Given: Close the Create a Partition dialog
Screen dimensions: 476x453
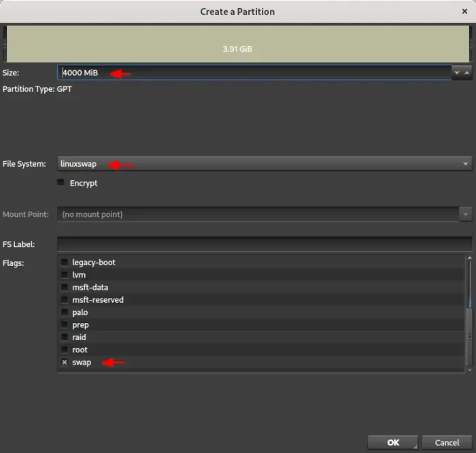Looking at the screenshot, I should click(x=464, y=12).
